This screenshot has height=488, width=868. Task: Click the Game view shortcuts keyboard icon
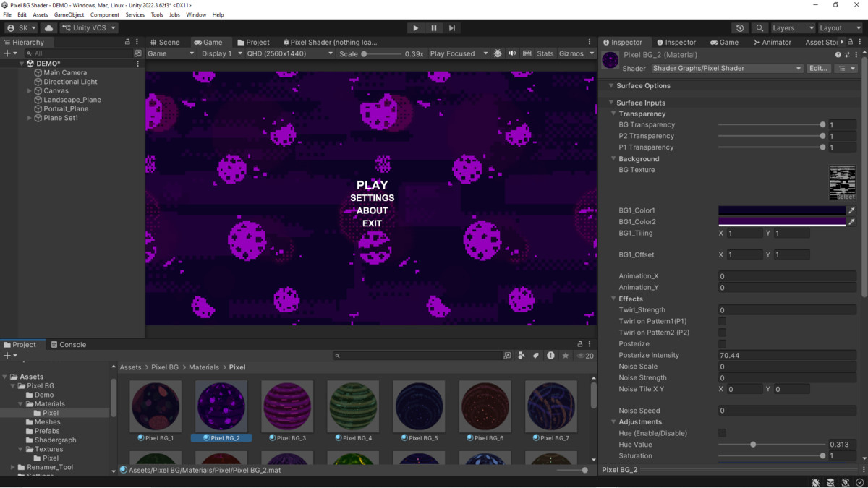[527, 53]
